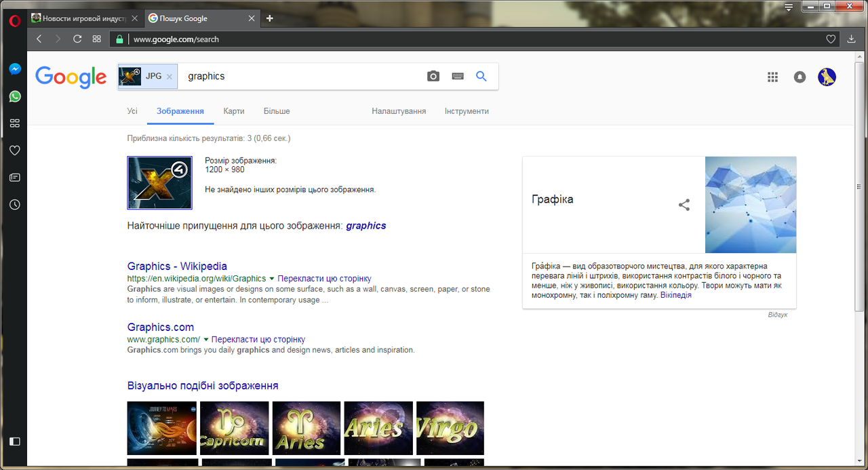
Task: Click the Wikipedia green URL text
Action: [197, 279]
